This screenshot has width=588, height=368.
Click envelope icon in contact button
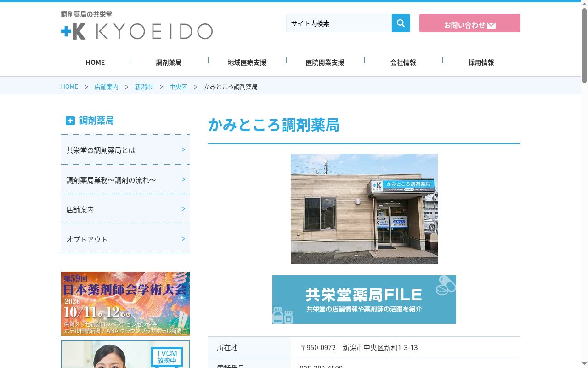coord(491,25)
